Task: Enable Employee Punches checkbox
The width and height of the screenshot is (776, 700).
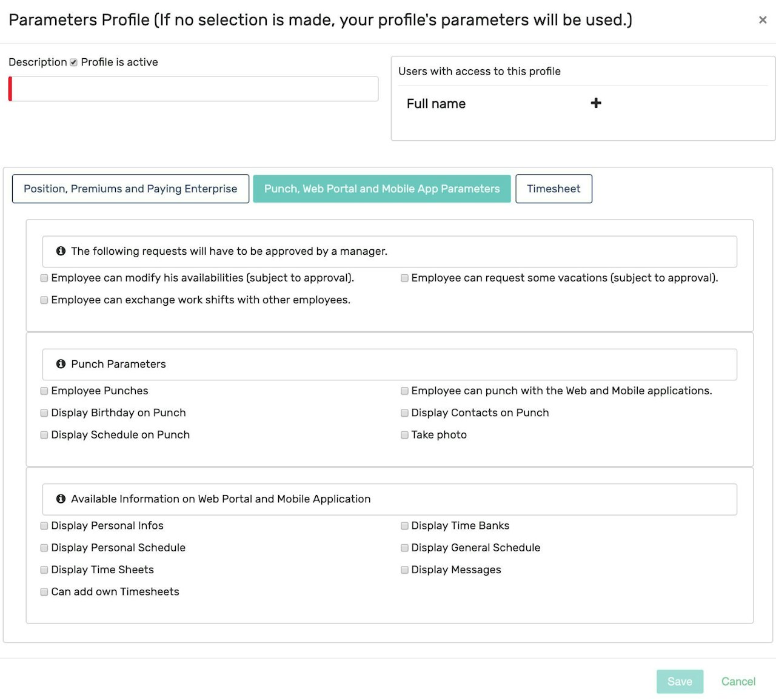Action: 44,391
